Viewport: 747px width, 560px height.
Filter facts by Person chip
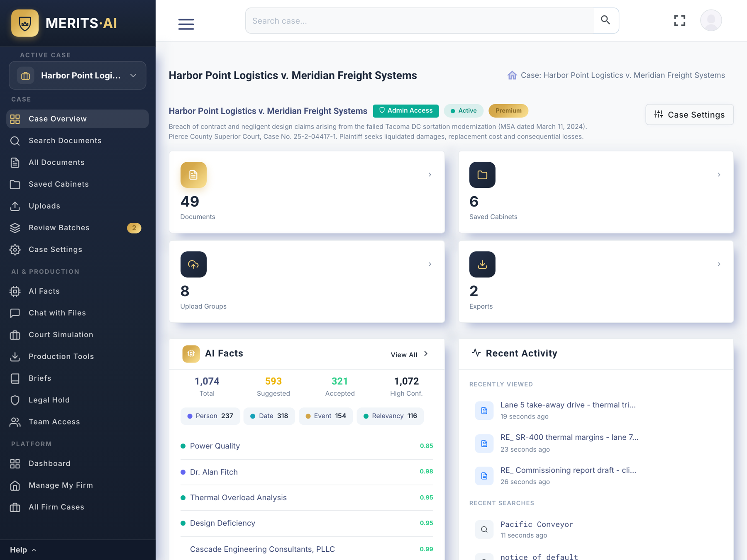[x=210, y=416]
